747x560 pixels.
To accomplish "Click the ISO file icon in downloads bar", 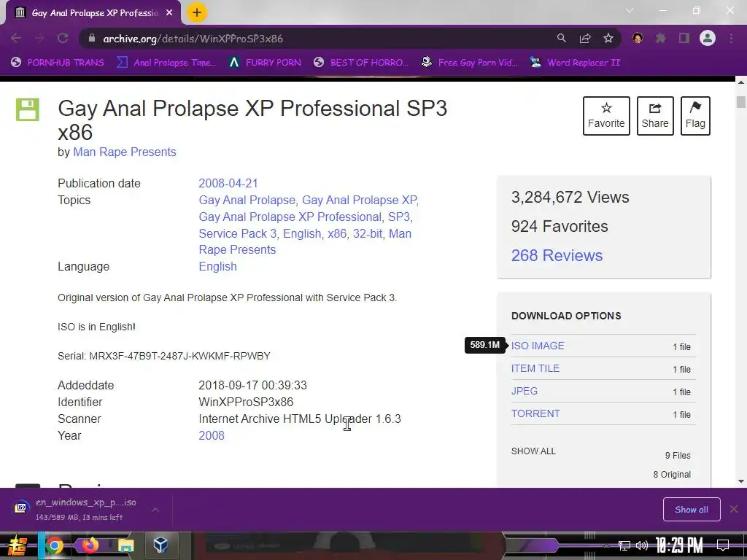I will click(21, 508).
